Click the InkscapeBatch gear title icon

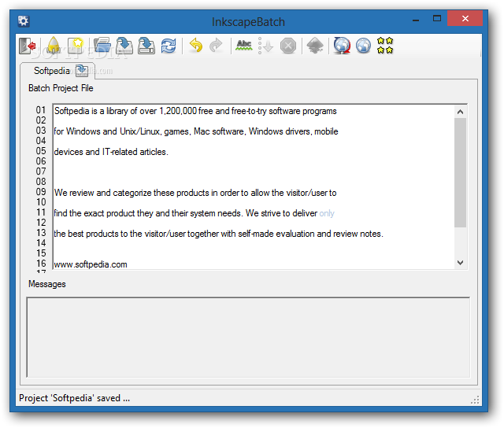click(24, 21)
